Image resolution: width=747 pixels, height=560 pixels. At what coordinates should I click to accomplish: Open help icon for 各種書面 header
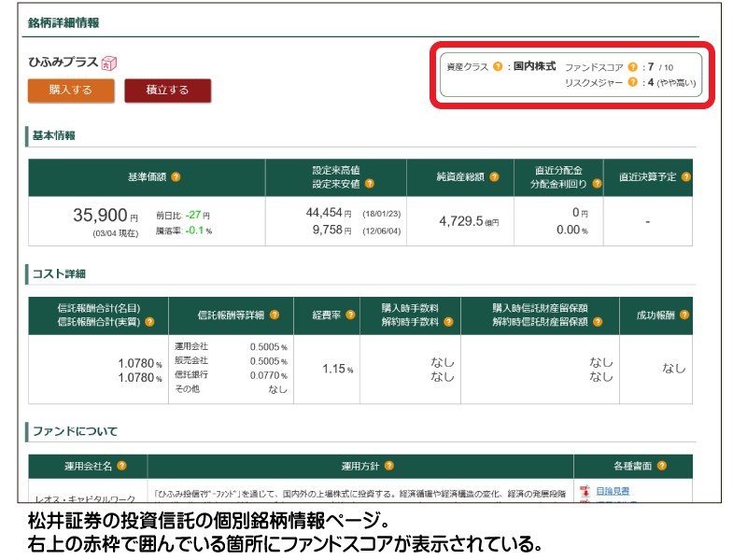(x=662, y=466)
